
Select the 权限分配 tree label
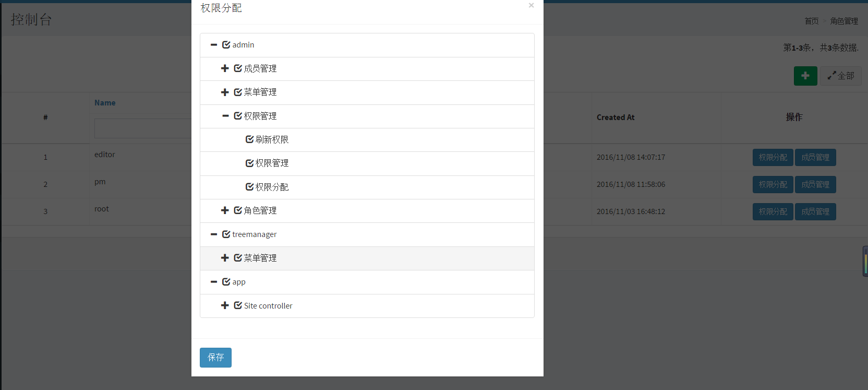[x=272, y=187]
